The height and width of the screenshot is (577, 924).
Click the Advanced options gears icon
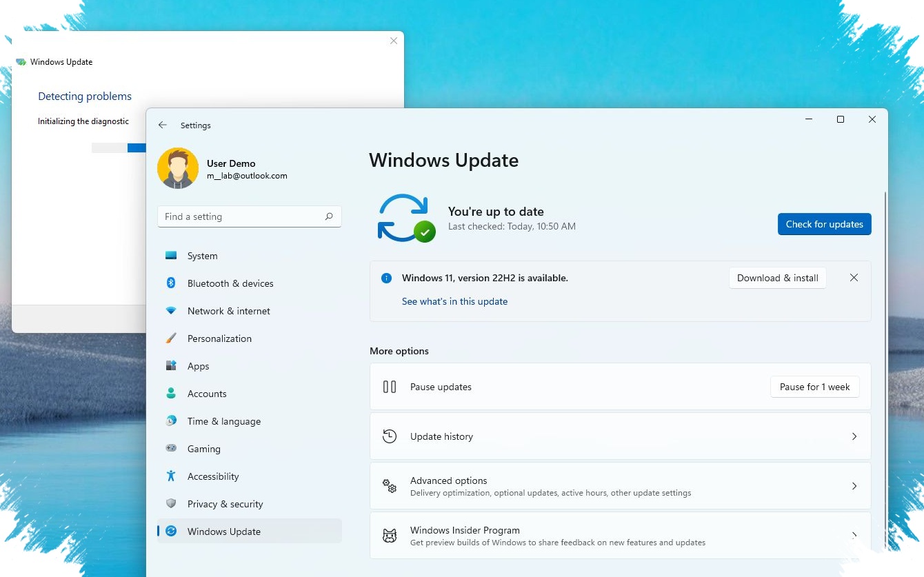pyautogui.click(x=390, y=486)
